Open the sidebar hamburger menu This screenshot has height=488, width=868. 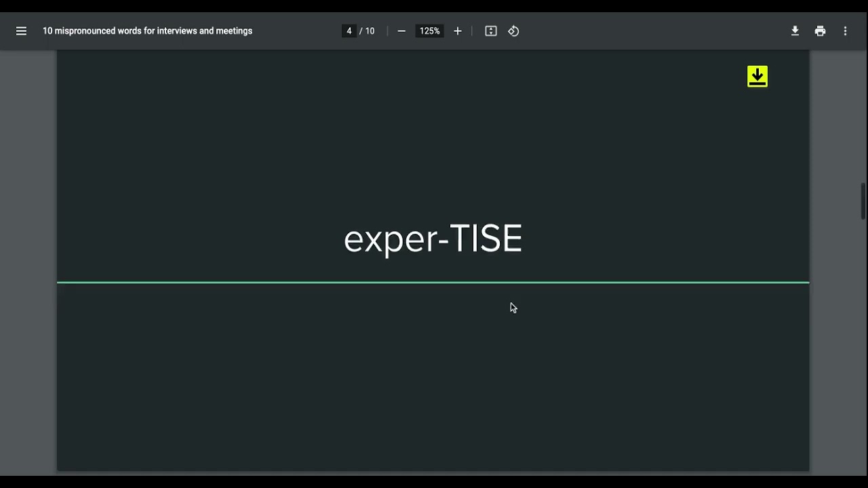point(21,31)
